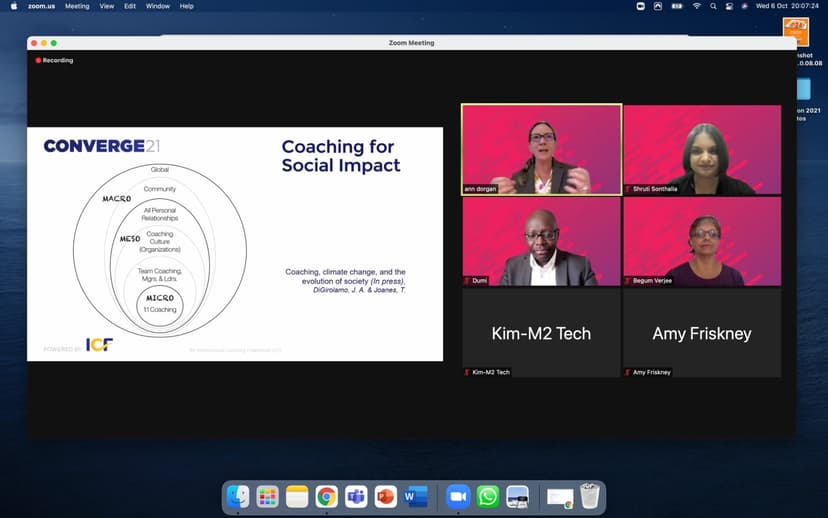Click 'Coaching Culture (Organizations)' diagram text

(x=159, y=241)
